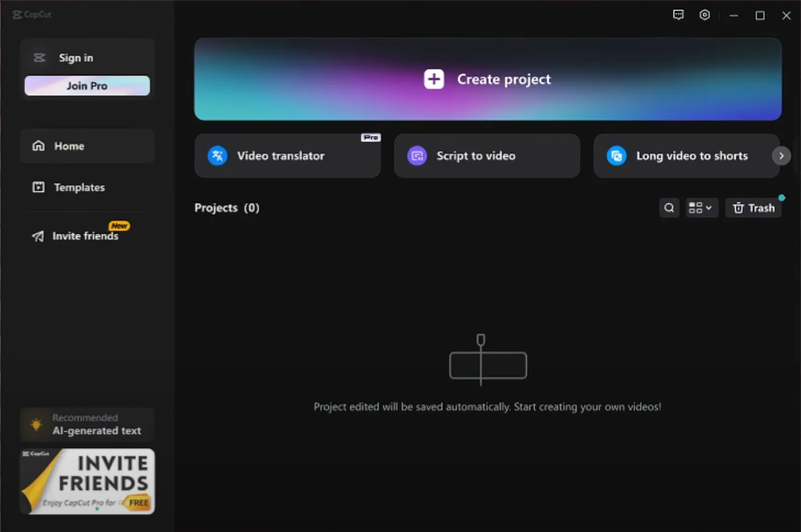Click the New badge on Invite friends
801x532 pixels.
[119, 225]
